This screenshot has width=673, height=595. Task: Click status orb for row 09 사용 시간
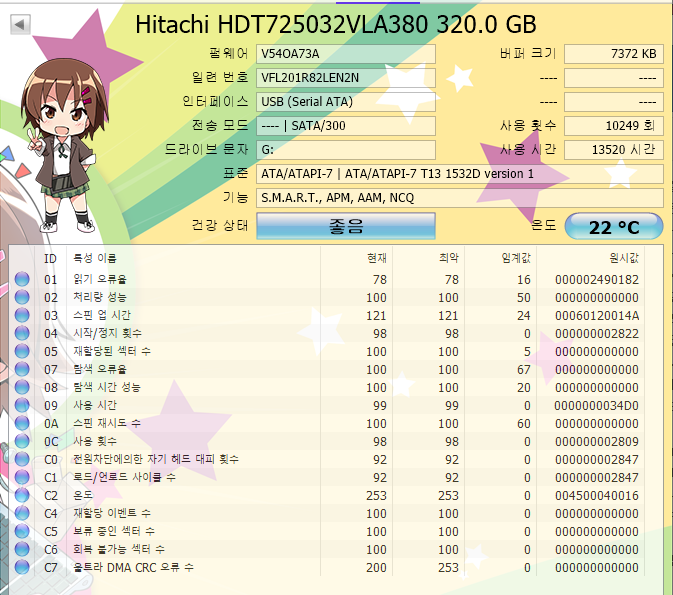point(22,406)
